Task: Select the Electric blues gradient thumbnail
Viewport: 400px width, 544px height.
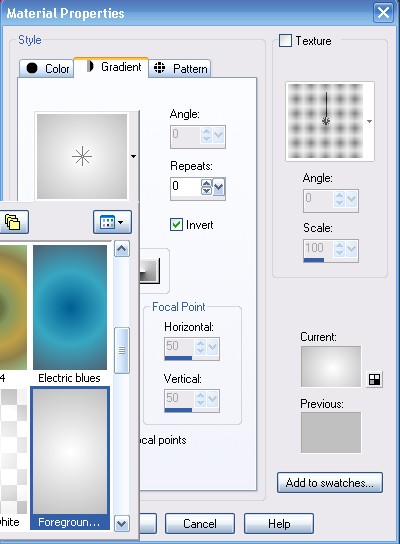Action: click(70, 307)
